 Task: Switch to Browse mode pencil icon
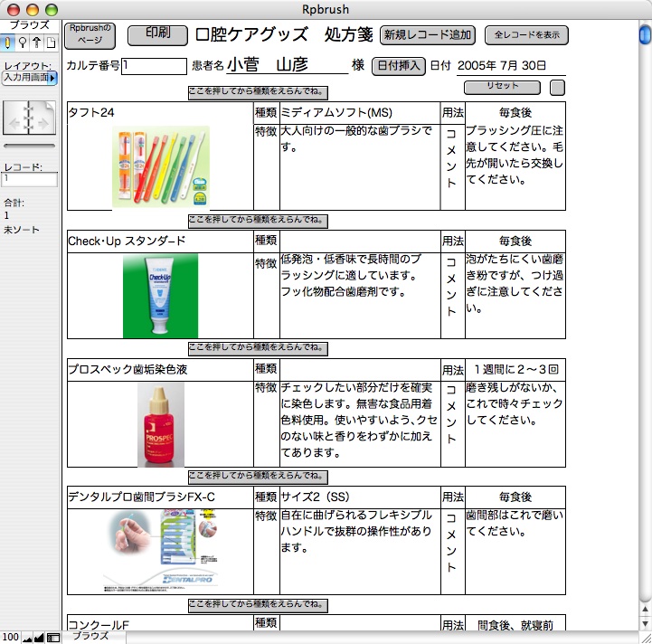coord(8,43)
